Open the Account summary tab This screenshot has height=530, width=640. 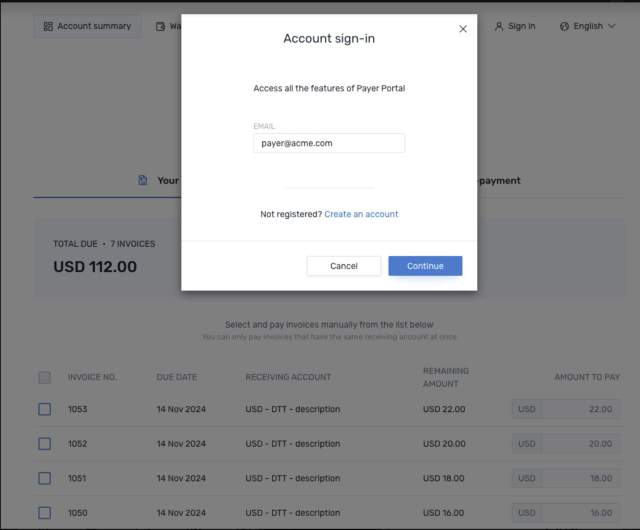(87, 26)
